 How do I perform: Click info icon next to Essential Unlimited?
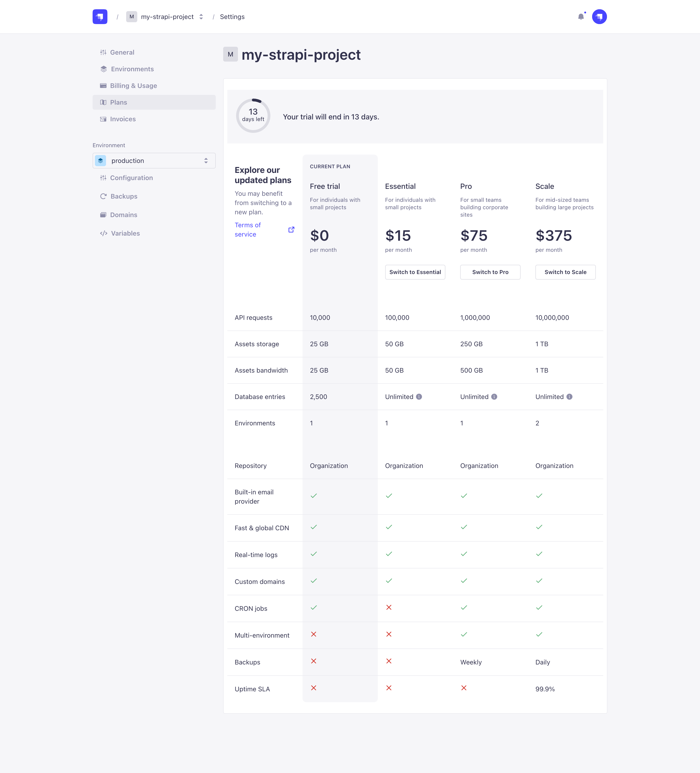[419, 397]
